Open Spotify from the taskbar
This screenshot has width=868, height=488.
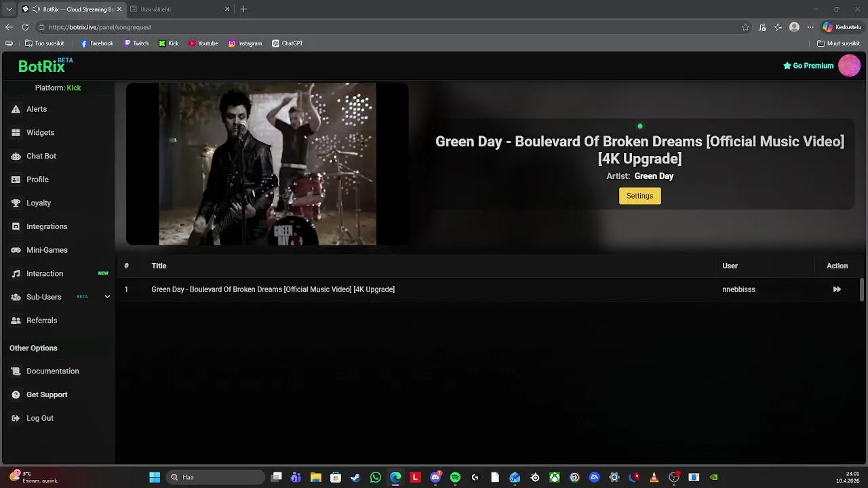click(455, 478)
